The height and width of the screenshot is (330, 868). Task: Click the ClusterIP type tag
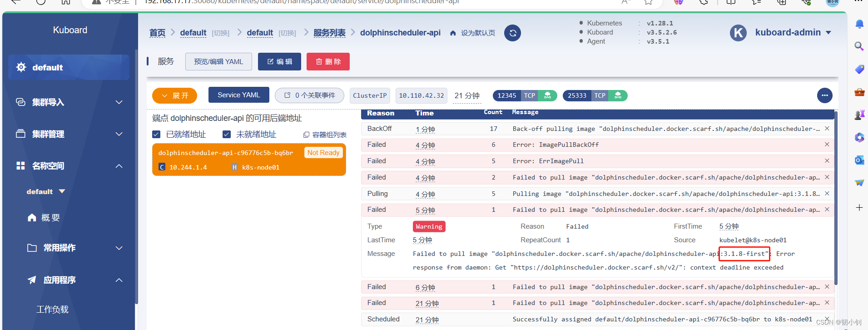tap(370, 95)
